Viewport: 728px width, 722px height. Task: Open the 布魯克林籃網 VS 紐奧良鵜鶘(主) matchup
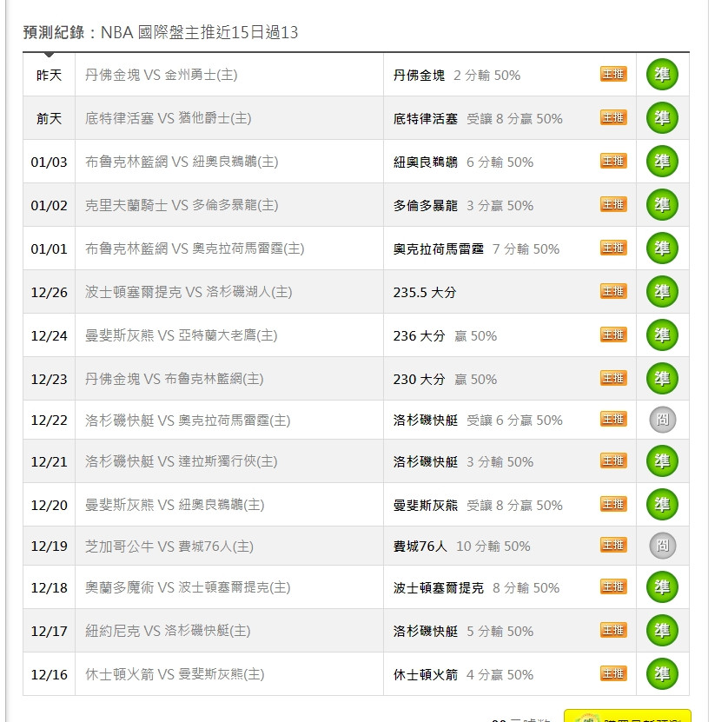click(182, 162)
